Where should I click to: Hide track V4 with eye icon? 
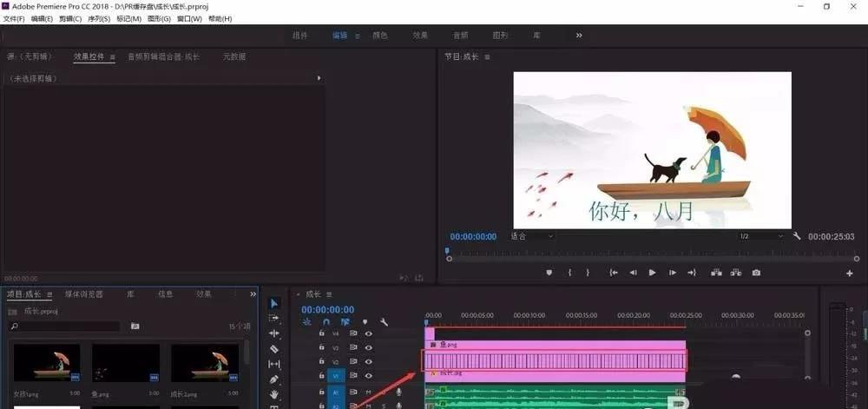coord(368,333)
